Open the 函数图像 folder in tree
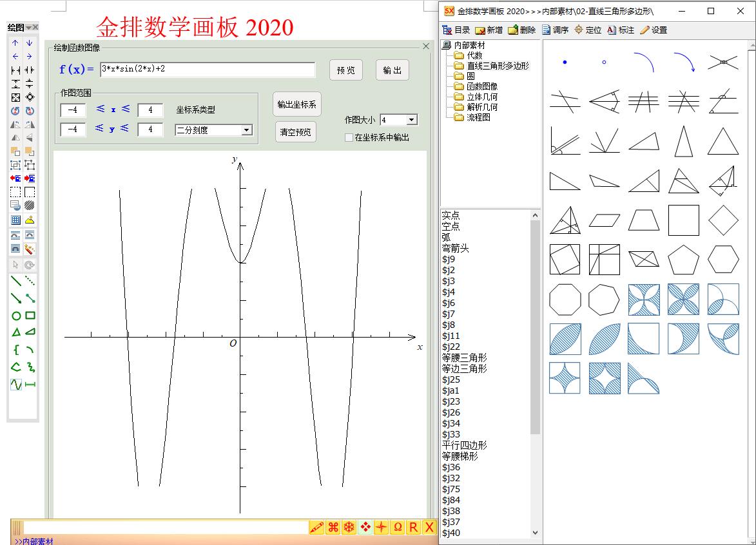 click(482, 86)
